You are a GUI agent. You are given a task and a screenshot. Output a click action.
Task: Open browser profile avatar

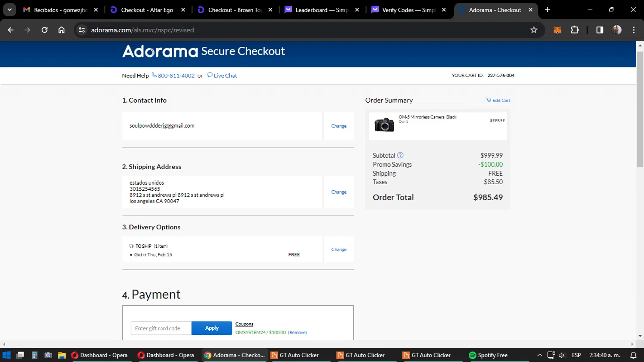(x=617, y=30)
